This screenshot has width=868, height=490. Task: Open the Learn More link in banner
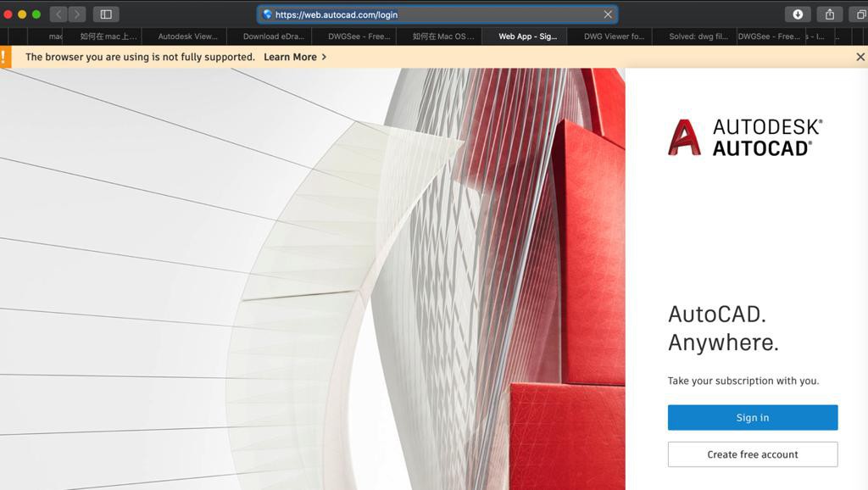pos(290,57)
